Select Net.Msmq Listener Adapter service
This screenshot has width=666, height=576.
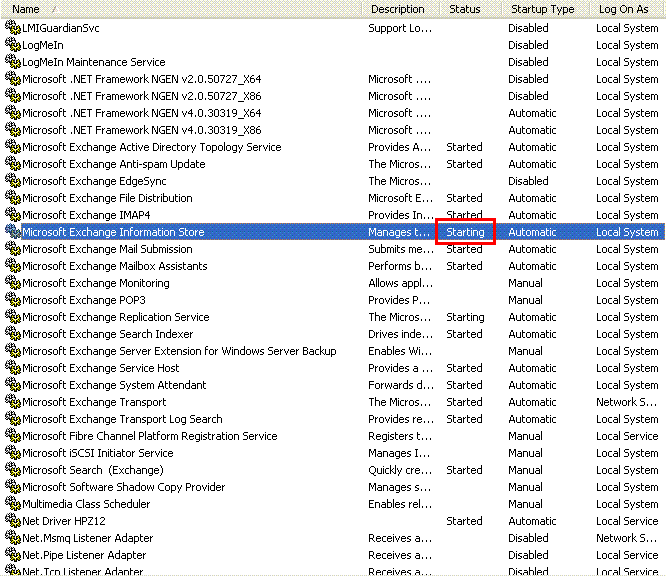[87, 538]
